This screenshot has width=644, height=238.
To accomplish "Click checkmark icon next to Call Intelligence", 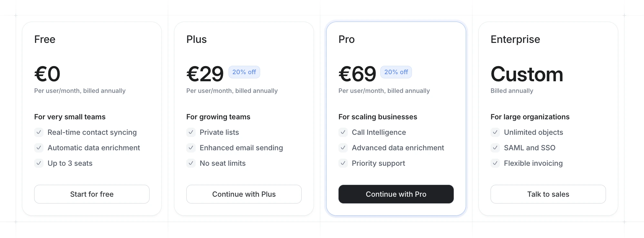I will pos(343,132).
